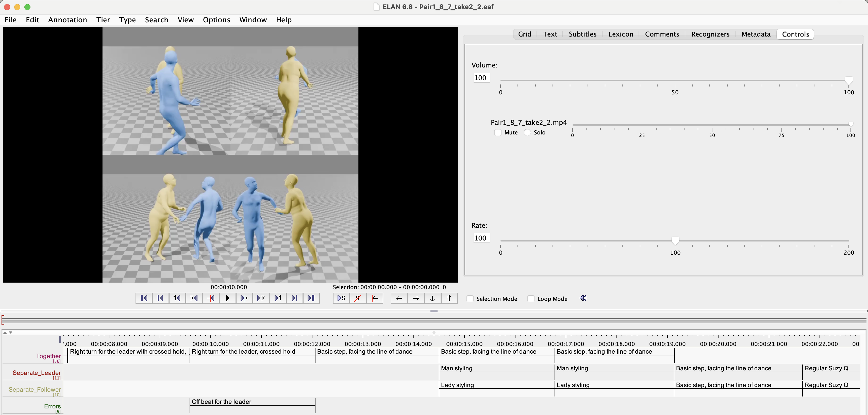Go back one second button

point(177,298)
